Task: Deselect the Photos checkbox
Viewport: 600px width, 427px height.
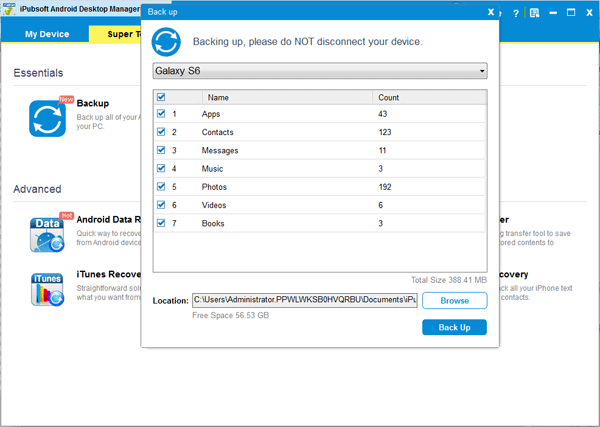Action: click(162, 186)
